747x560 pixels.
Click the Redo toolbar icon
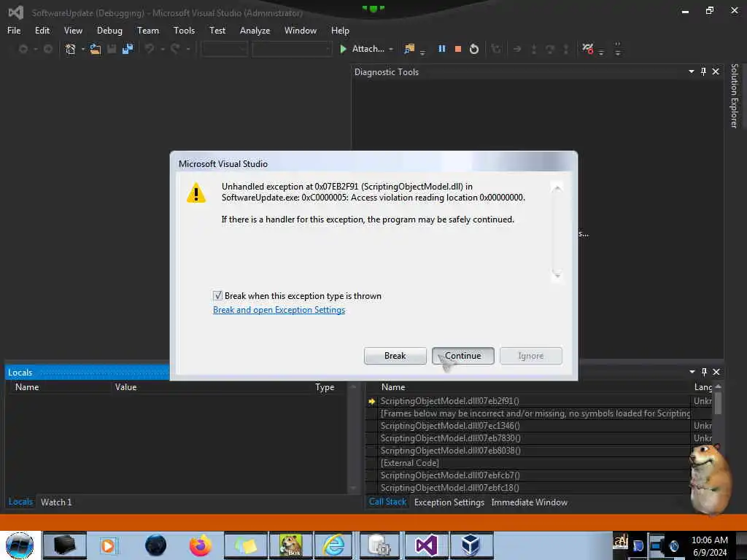tap(175, 49)
